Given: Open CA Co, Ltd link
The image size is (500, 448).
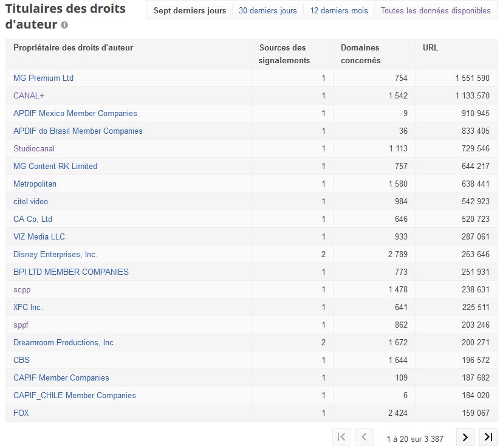Looking at the screenshot, I should coord(33,219).
